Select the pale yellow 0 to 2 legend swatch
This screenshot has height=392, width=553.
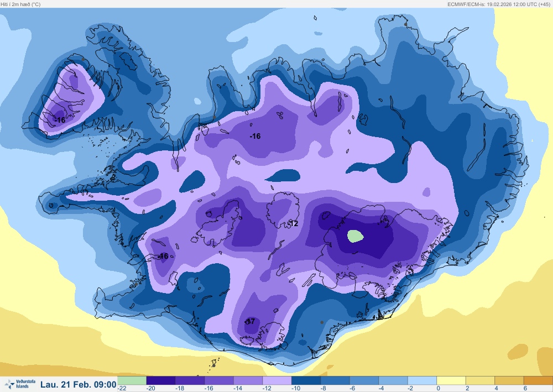pyautogui.click(x=451, y=380)
